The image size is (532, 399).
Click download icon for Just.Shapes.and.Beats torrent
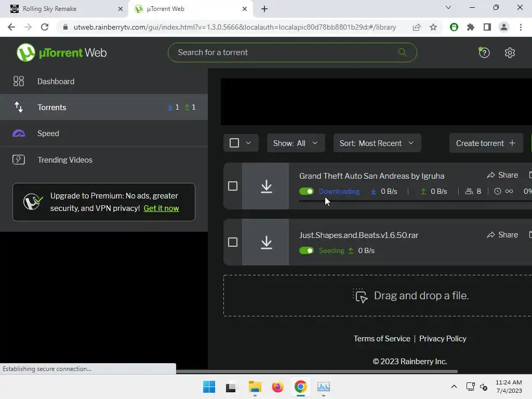[x=267, y=242]
